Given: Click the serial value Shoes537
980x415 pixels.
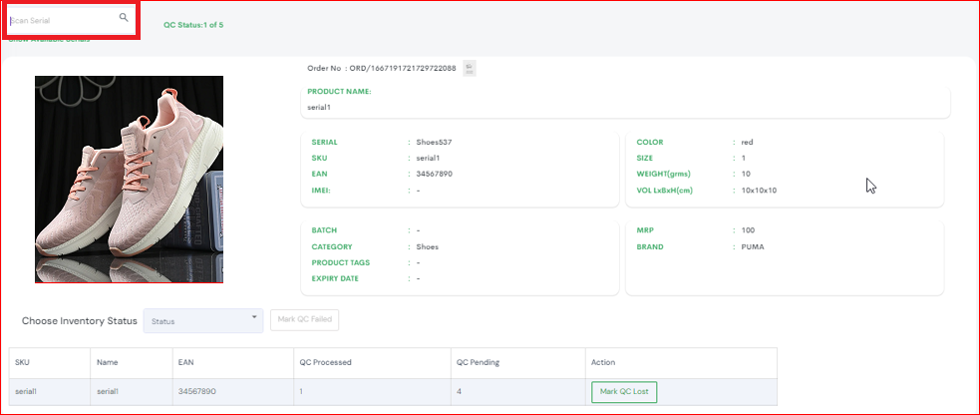Looking at the screenshot, I should tap(434, 142).
